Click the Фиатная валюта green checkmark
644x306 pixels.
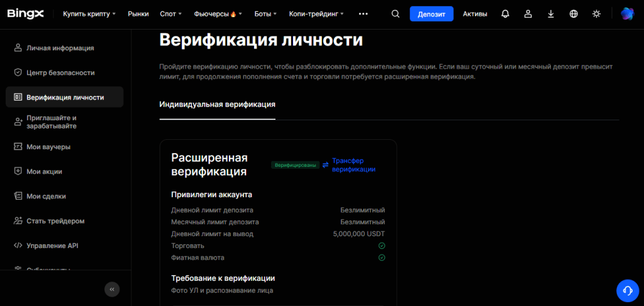coord(382,258)
